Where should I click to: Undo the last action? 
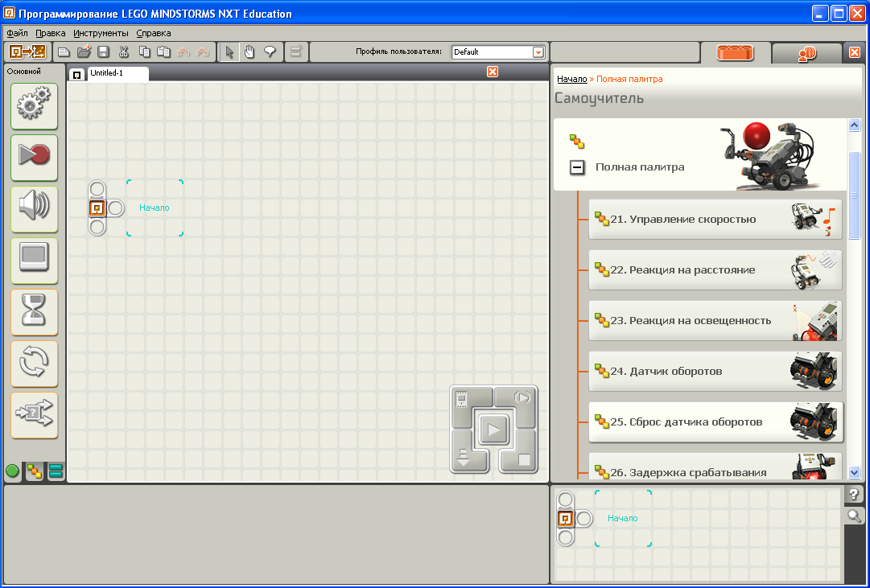tap(183, 52)
